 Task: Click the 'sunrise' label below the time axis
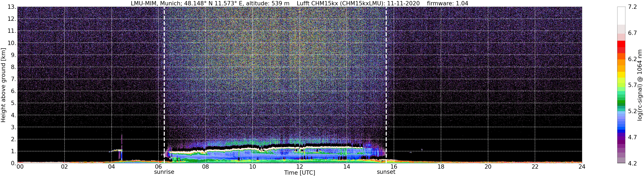click(x=164, y=172)
